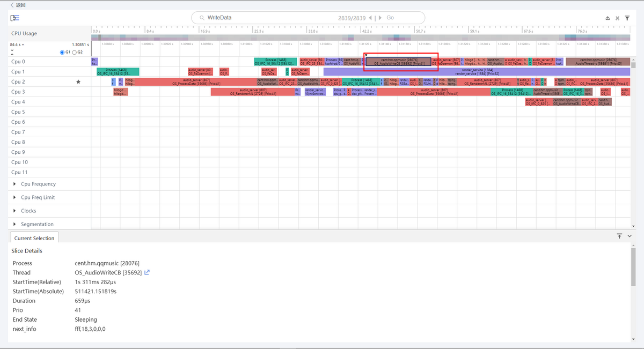Select the highlighted cent.hm.qqmusic slice on Cpu 0
Viewport: 644px width, 349px height.
pos(399,62)
